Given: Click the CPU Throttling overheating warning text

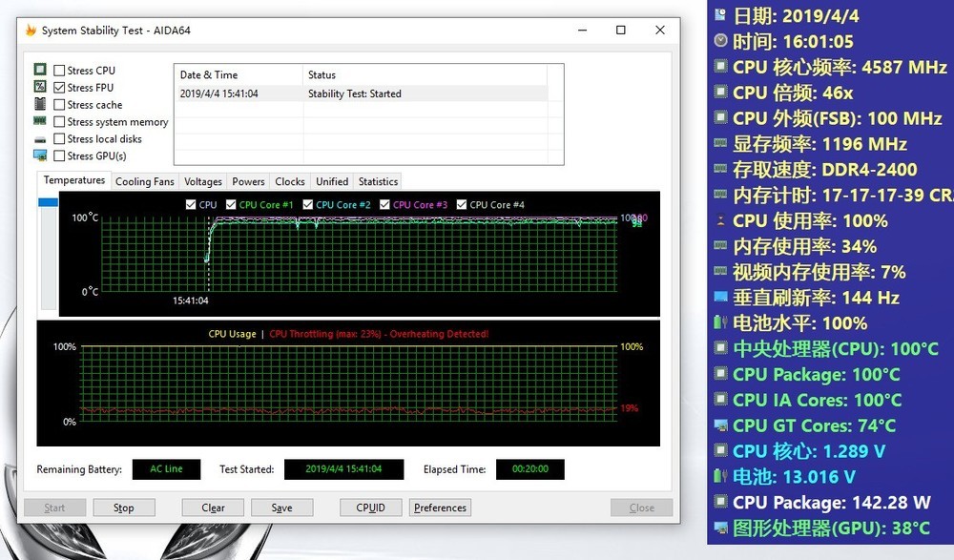Looking at the screenshot, I should pyautogui.click(x=379, y=334).
